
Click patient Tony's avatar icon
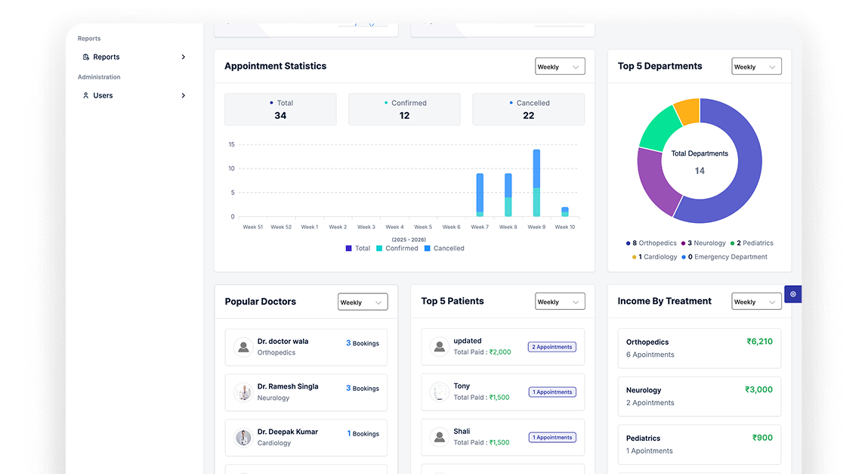point(439,392)
